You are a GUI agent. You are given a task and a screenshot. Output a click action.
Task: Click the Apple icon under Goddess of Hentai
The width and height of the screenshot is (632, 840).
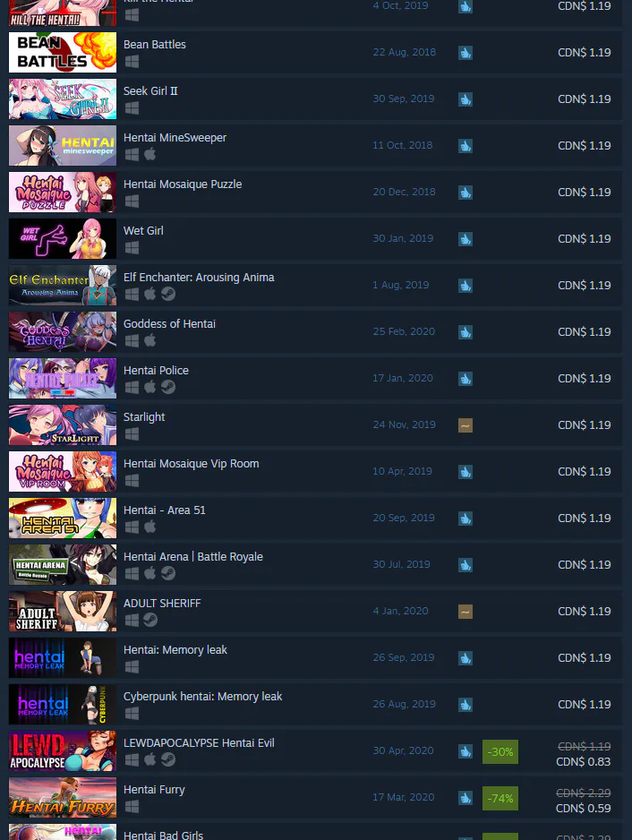coord(150,340)
